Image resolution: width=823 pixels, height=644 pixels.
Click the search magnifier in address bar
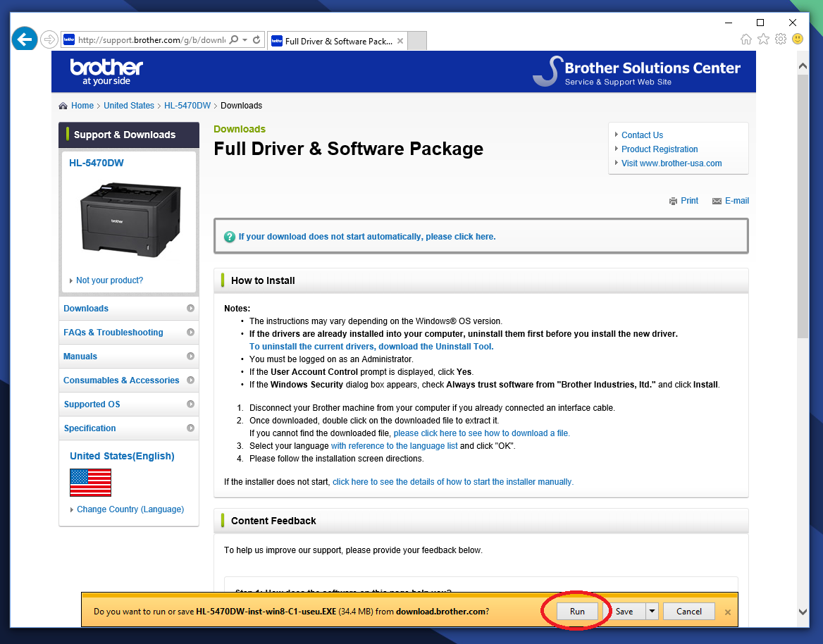point(234,40)
